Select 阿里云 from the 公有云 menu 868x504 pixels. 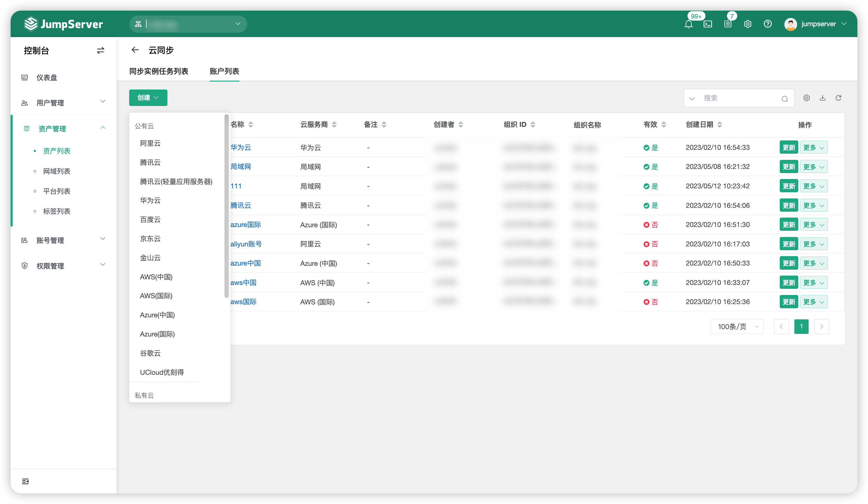coord(151,143)
